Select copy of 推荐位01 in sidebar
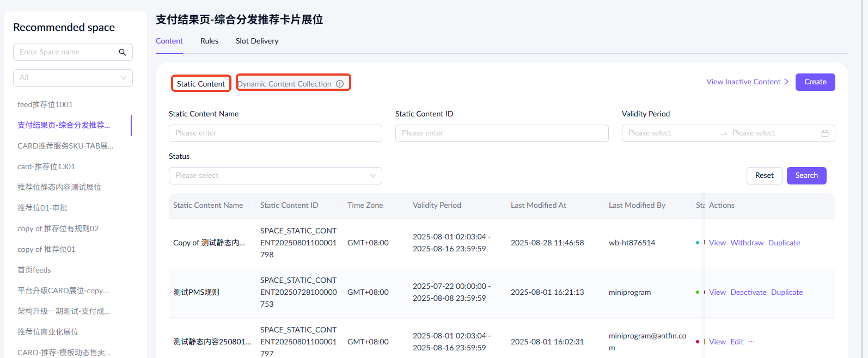This screenshot has height=358, width=868. pos(46,249)
